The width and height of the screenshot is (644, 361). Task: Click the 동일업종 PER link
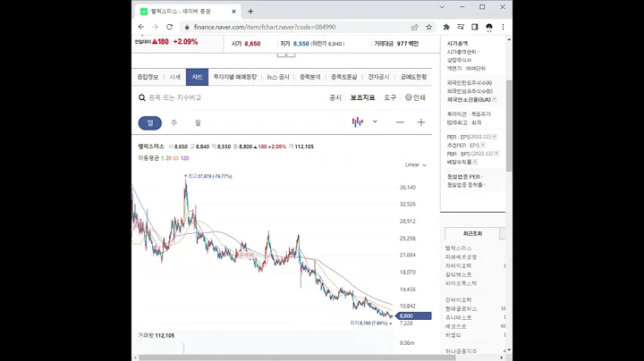[x=463, y=176]
